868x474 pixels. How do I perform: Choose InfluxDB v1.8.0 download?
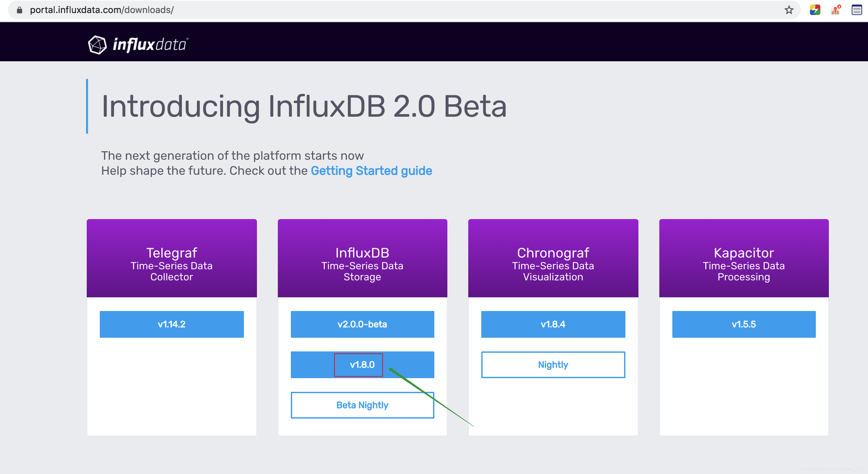(x=362, y=364)
